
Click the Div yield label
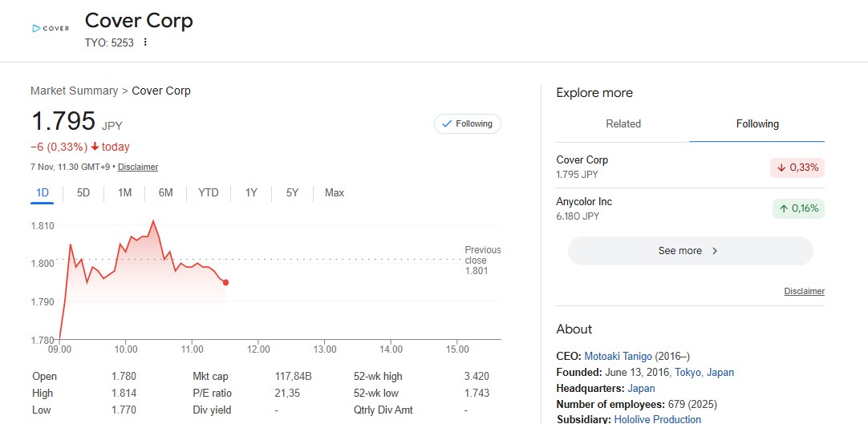click(x=212, y=410)
